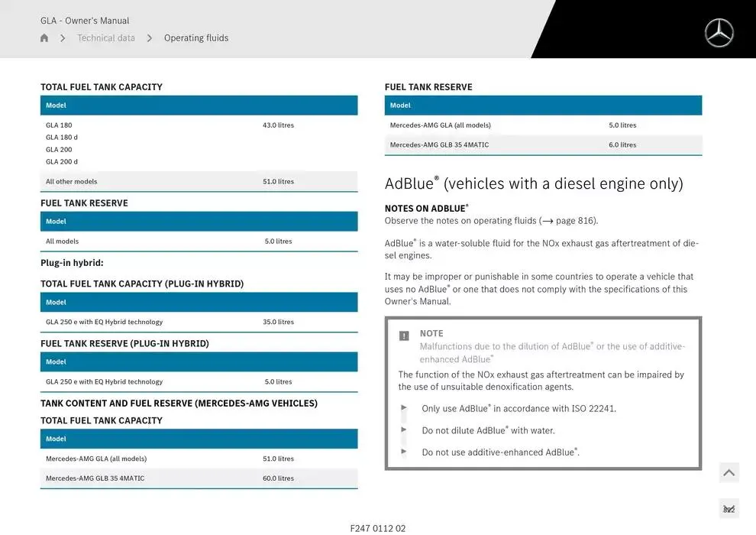
Task: Click the chevron after the home icon
Action: (63, 38)
